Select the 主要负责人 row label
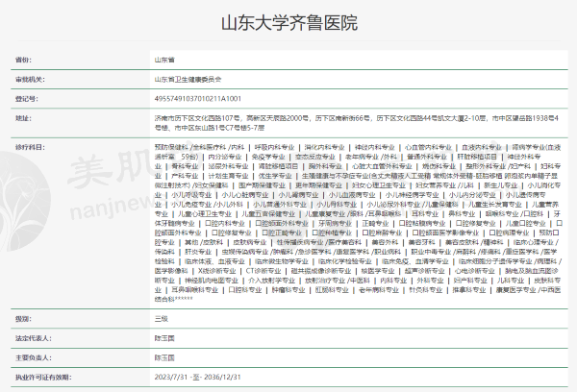The height and width of the screenshot is (392, 577). (x=33, y=357)
